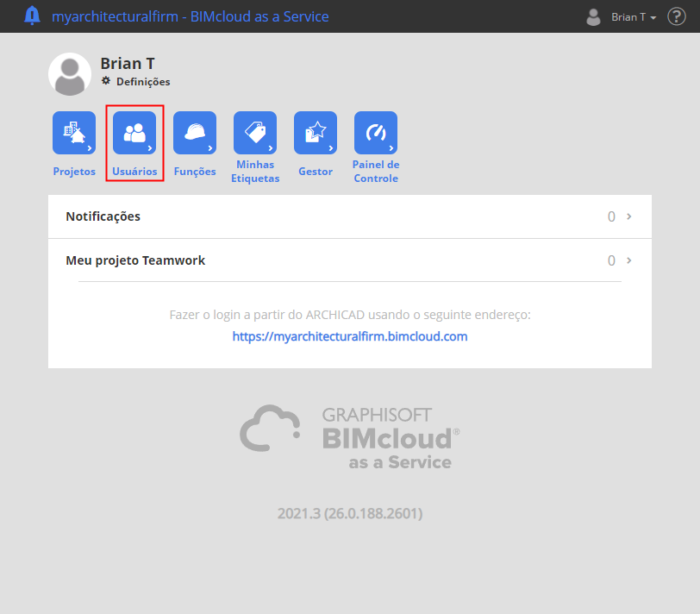Open the Gestor tool
The image size is (700, 614).
pos(315,133)
